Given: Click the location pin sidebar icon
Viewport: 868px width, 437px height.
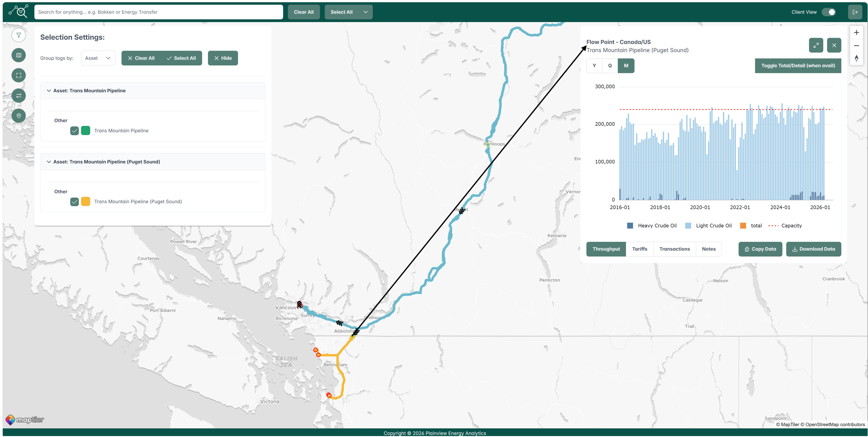Looking at the screenshot, I should 19,116.
